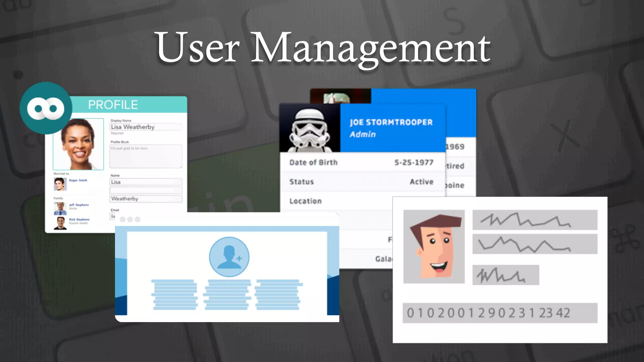Viewport: 644px width, 362px height.
Task: Click the Location row label
Action: pyautogui.click(x=306, y=201)
